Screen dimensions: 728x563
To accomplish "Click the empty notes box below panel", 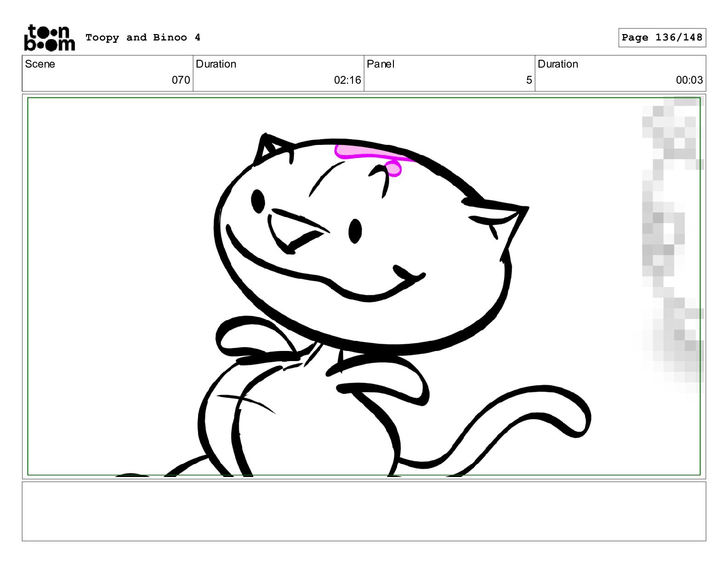I will (x=364, y=511).
